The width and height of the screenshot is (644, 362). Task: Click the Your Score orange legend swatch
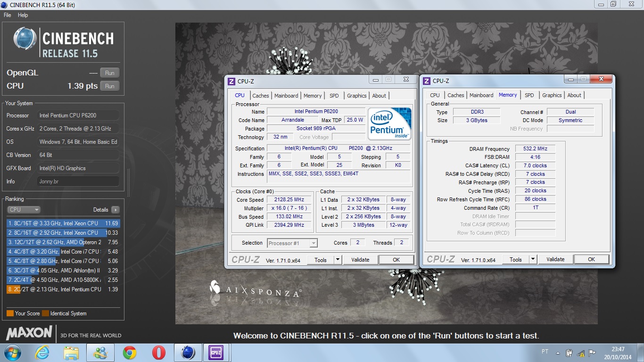[10, 313]
